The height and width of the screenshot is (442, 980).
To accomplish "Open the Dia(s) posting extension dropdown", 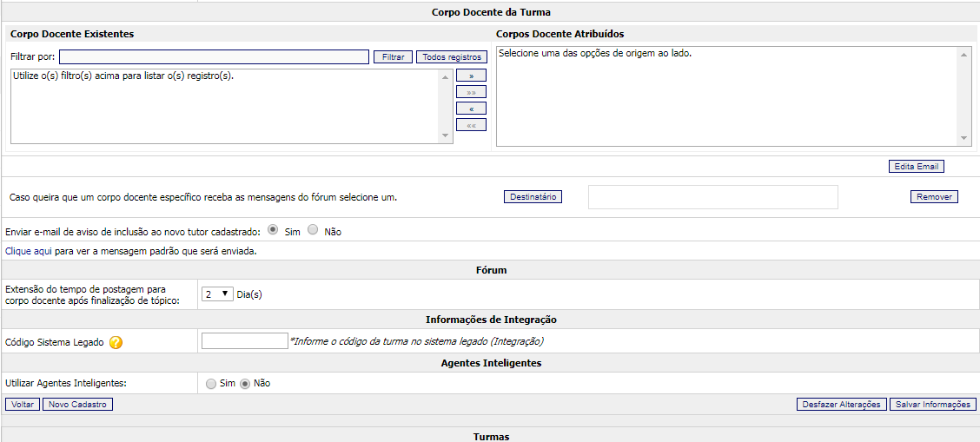I will pos(216,294).
